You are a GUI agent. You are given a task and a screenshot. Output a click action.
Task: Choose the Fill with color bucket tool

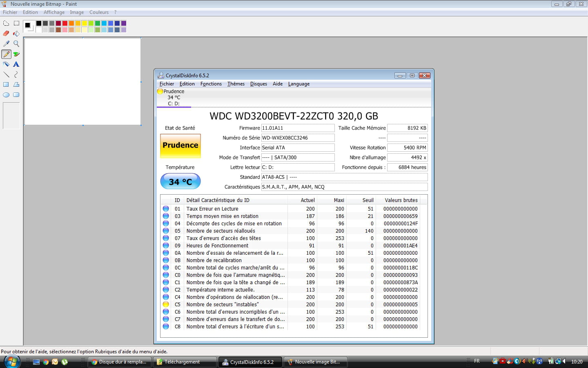pos(16,34)
